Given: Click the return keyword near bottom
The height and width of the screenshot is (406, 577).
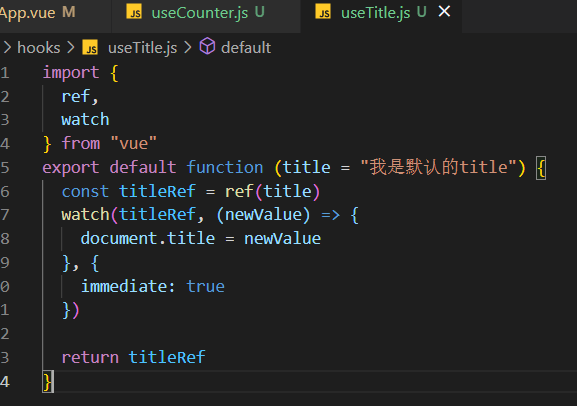Looking at the screenshot, I should [x=90, y=357].
